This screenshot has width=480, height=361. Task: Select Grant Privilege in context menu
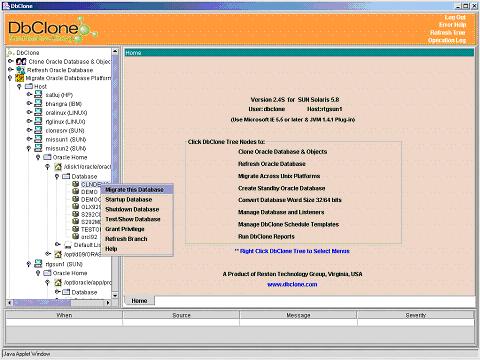125,229
